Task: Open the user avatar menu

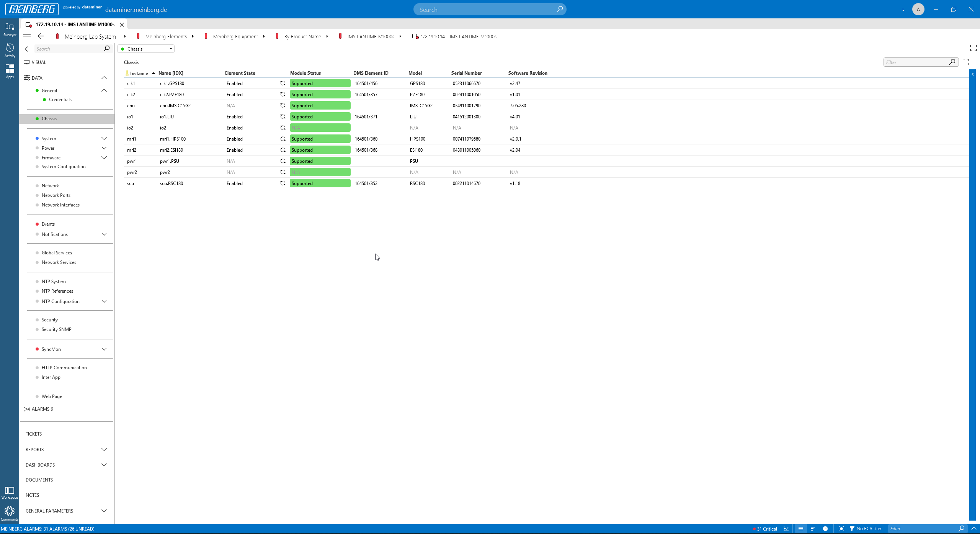Action: tap(918, 9)
